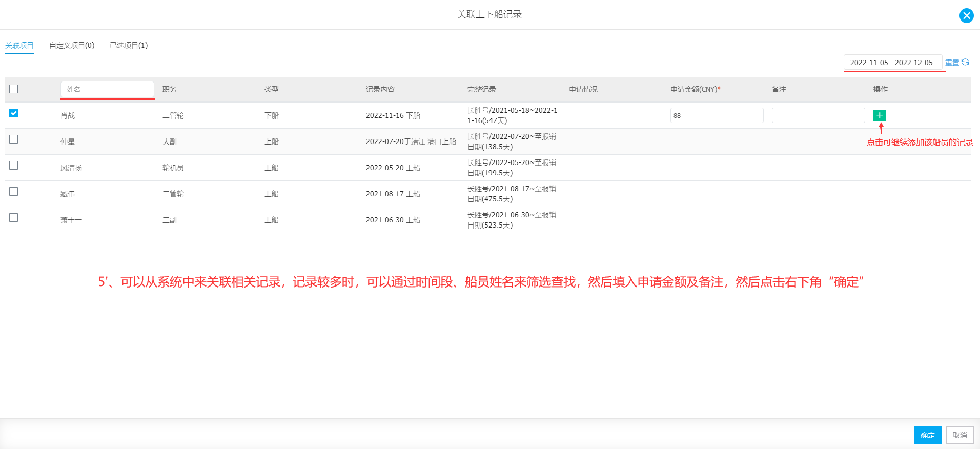Click the dialog title 关联上下船记录
The image size is (980, 449).
pos(489,14)
